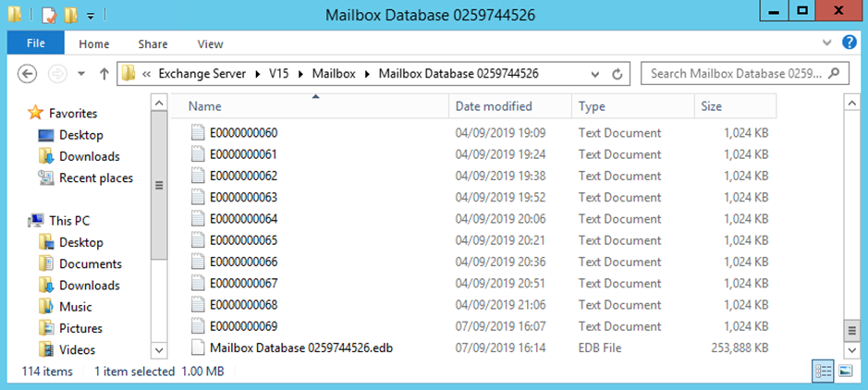Click the Properties icon in quick access toolbar
This screenshot has height=390, width=868.
click(x=49, y=16)
